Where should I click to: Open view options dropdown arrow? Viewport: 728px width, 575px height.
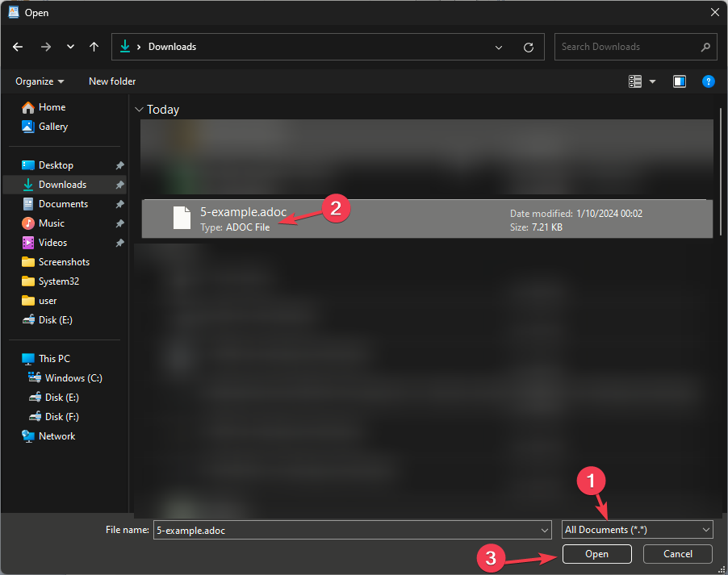point(652,81)
